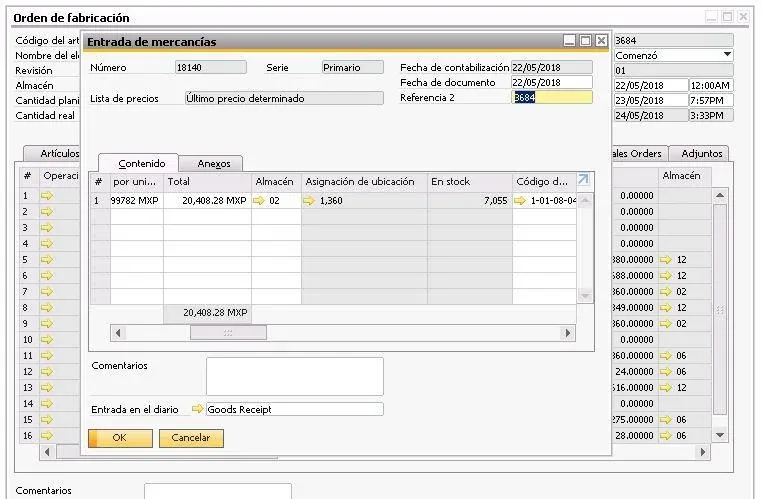Screen dimensions: 763x499
Task: Click scroll-up arrow of Orden de fabricación table
Action: (720, 195)
